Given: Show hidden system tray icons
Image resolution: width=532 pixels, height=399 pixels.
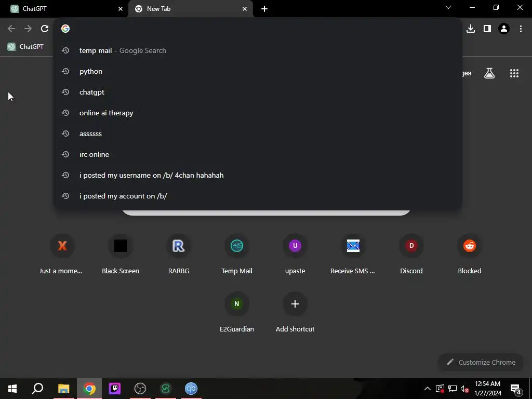Looking at the screenshot, I should (x=428, y=389).
